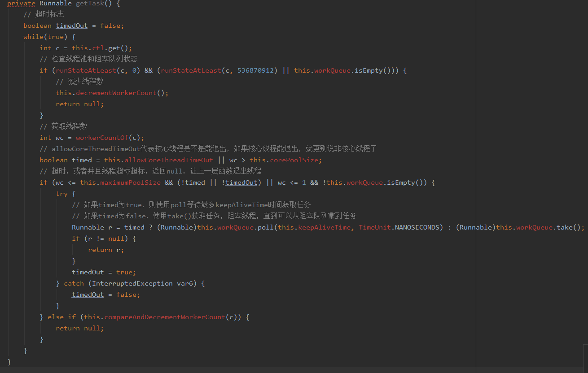
Task: Click the comment '// 减少线程数'
Action: click(79, 82)
